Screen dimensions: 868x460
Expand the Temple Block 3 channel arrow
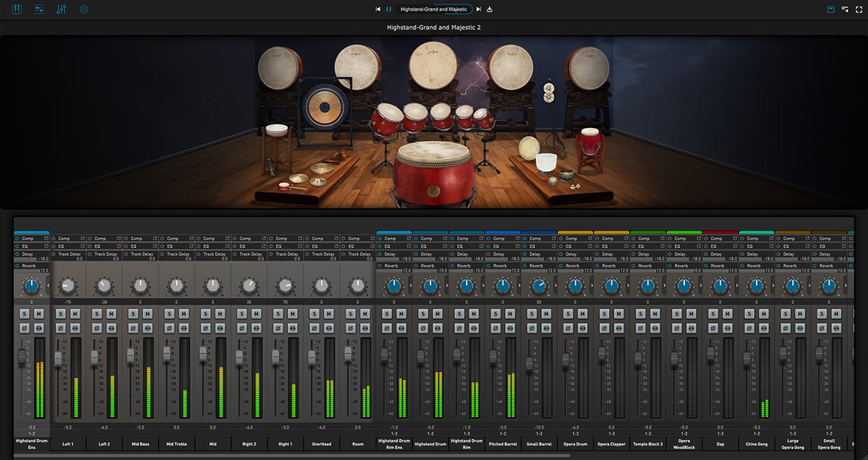tap(663, 286)
